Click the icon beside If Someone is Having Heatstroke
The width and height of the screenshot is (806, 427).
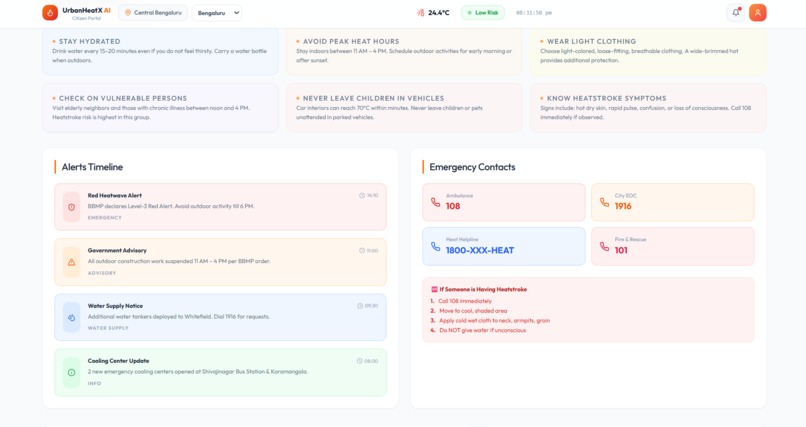(434, 289)
